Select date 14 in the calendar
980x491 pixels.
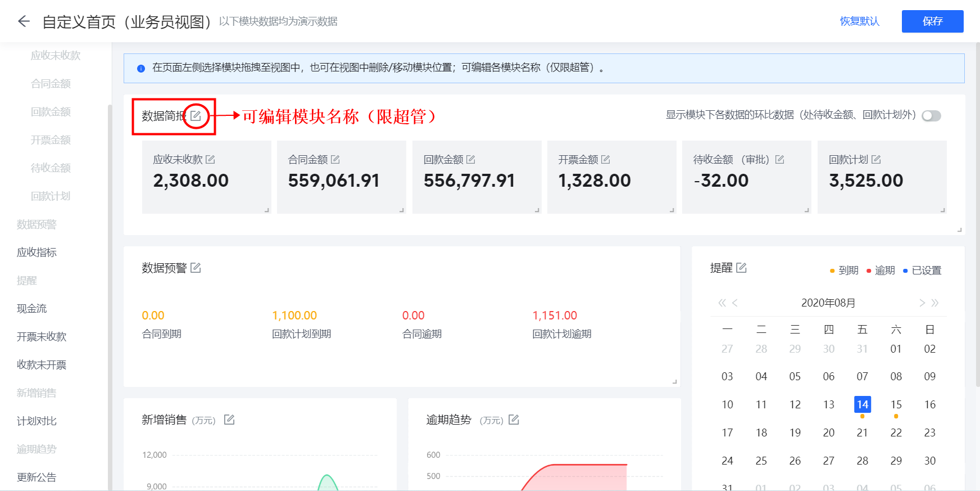[862, 404]
